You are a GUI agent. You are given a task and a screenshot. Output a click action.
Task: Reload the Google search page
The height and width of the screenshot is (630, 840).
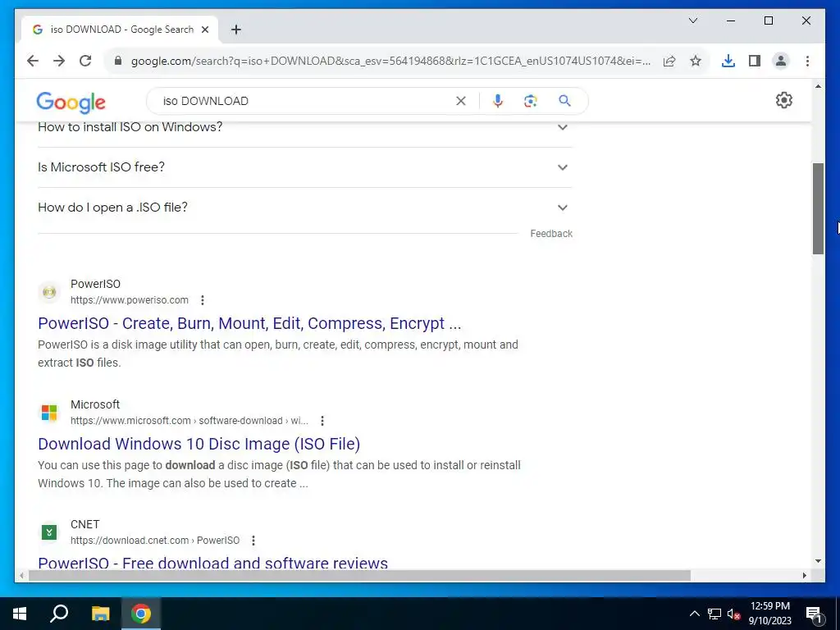tap(85, 61)
